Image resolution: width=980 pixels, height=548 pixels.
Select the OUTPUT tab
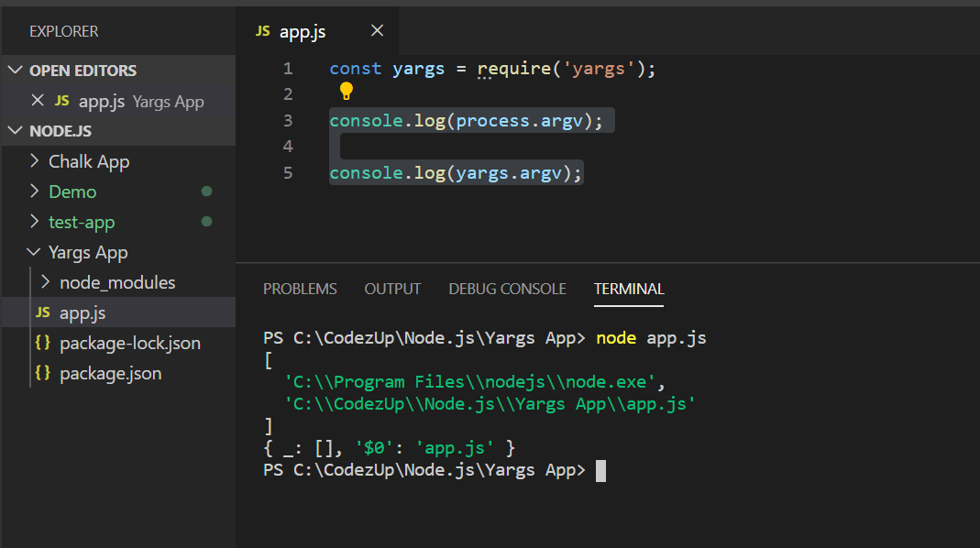(x=392, y=289)
